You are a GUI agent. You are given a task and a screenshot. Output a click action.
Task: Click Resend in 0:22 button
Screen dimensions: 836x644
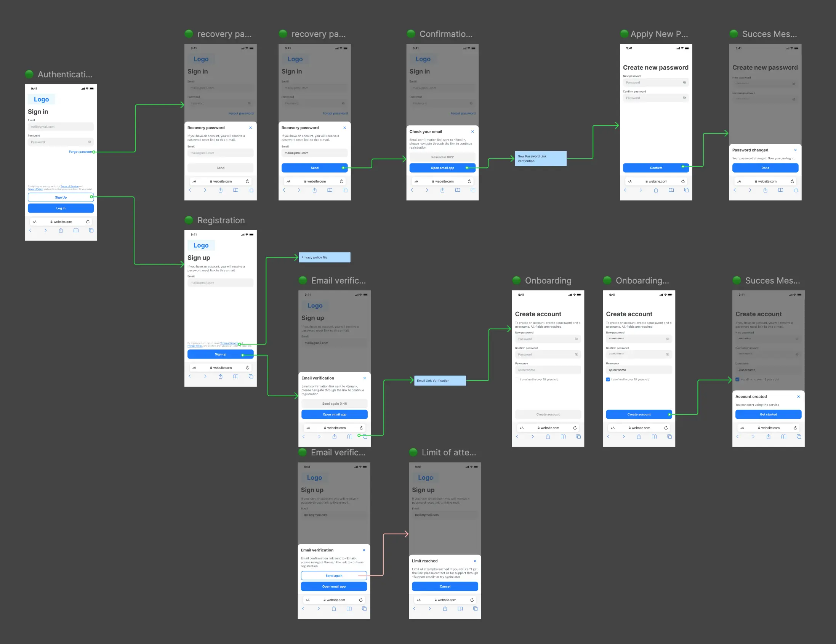pyautogui.click(x=442, y=157)
